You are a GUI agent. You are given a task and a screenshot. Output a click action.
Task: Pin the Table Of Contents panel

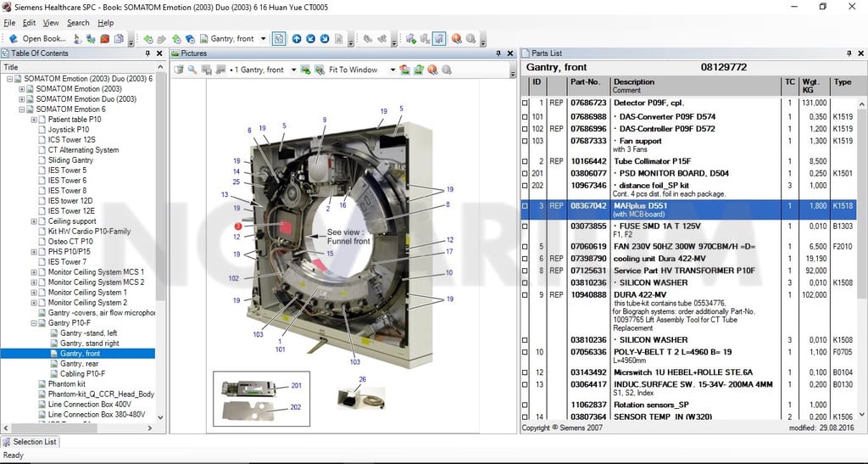[x=147, y=53]
